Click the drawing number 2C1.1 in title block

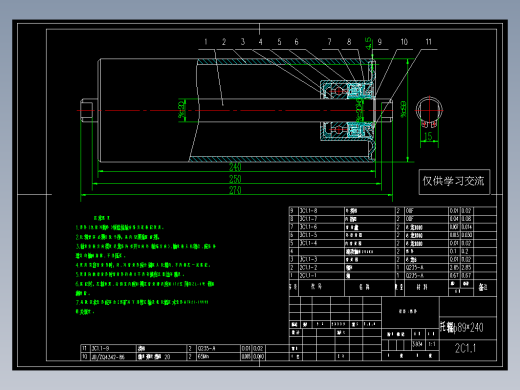coord(466,348)
